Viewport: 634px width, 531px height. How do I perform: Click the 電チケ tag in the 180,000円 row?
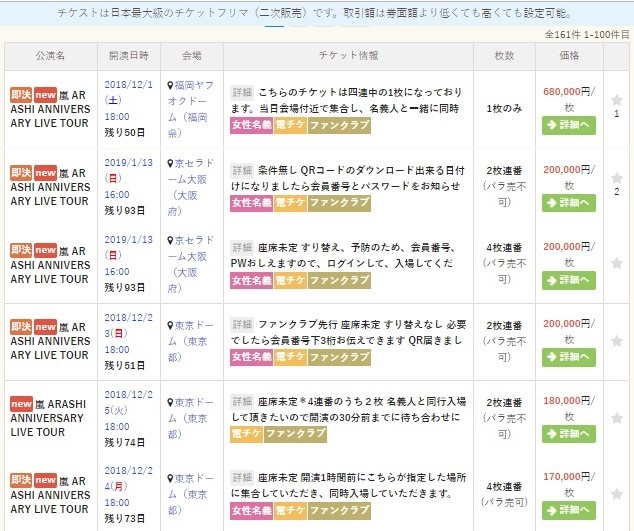(247, 434)
